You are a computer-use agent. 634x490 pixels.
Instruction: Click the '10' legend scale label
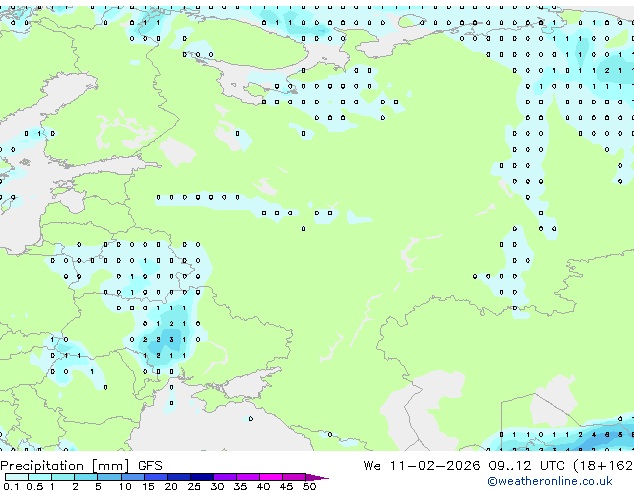(x=125, y=486)
